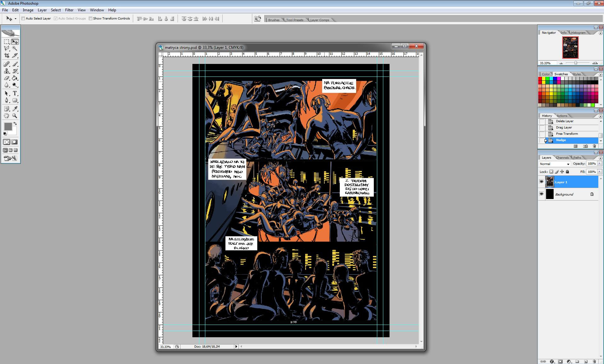Enable Auto Select Layer checkbox
The width and height of the screenshot is (604, 364).
tap(23, 18)
